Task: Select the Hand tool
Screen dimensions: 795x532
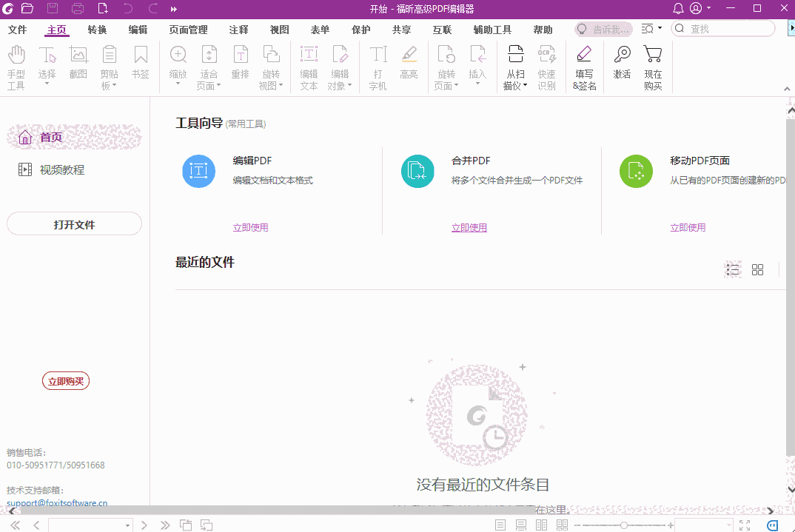Action: pos(16,65)
